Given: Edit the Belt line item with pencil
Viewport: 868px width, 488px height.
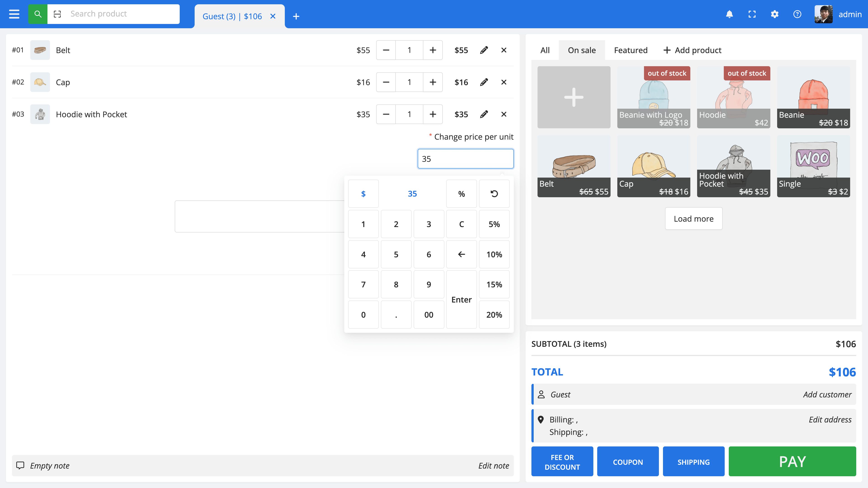Looking at the screenshot, I should pyautogui.click(x=484, y=50).
